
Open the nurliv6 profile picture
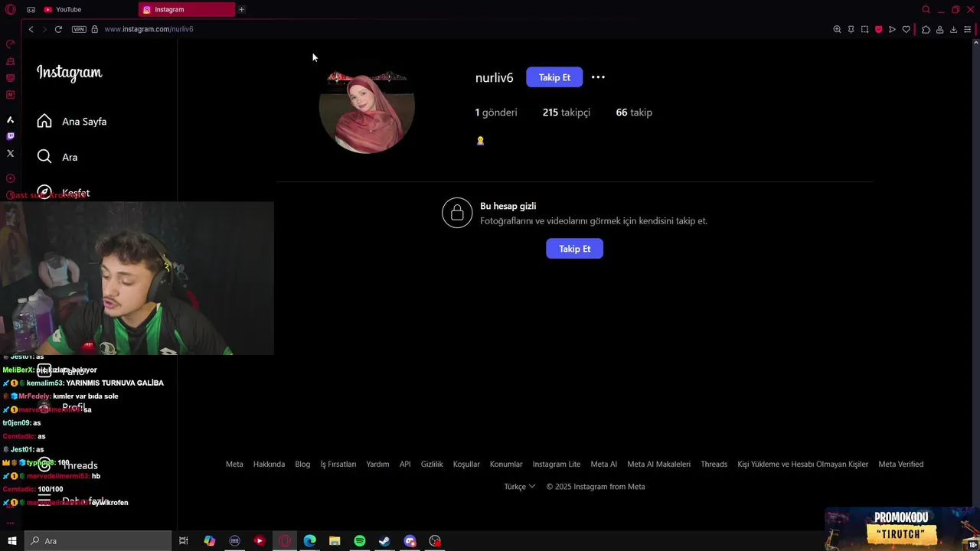(x=367, y=106)
